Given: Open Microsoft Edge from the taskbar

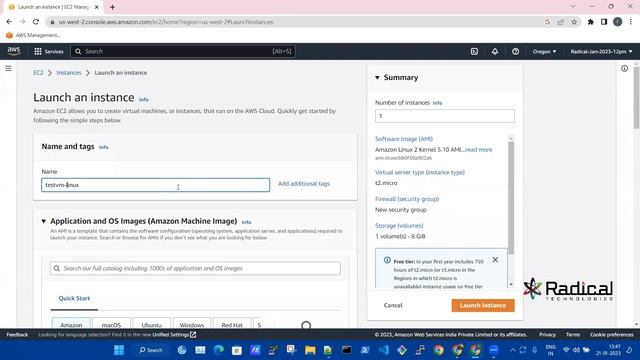Looking at the screenshot, I should point(218,350).
